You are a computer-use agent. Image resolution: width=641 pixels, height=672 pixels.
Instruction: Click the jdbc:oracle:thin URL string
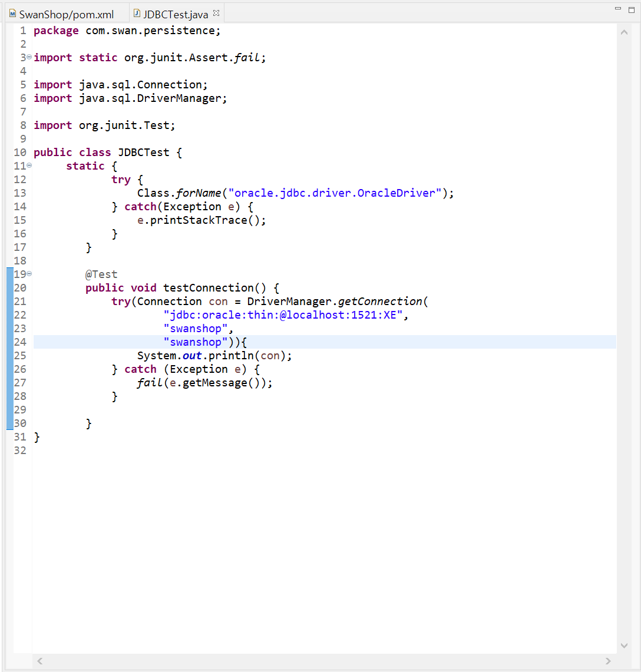[x=283, y=316]
